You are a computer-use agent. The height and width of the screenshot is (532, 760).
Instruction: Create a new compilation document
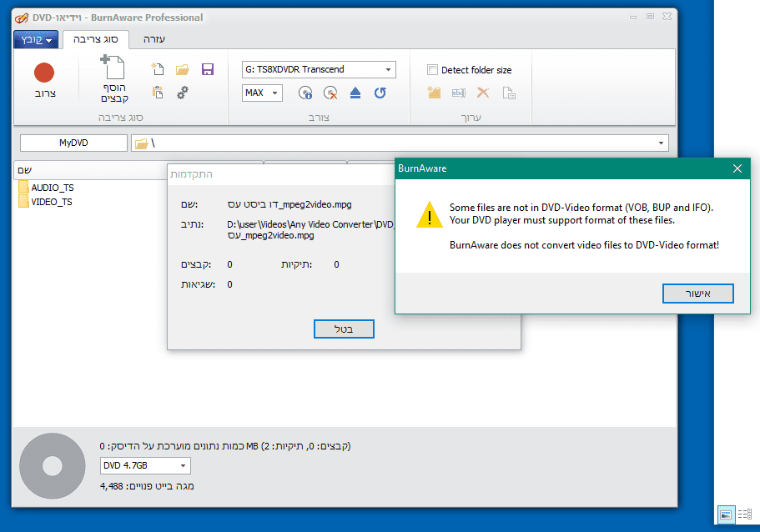[x=158, y=69]
